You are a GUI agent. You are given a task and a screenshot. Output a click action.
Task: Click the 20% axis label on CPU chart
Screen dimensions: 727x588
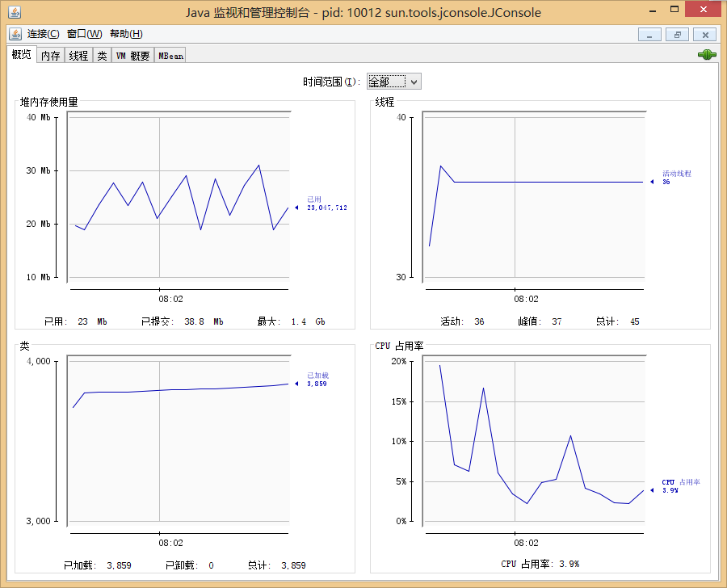(399, 361)
